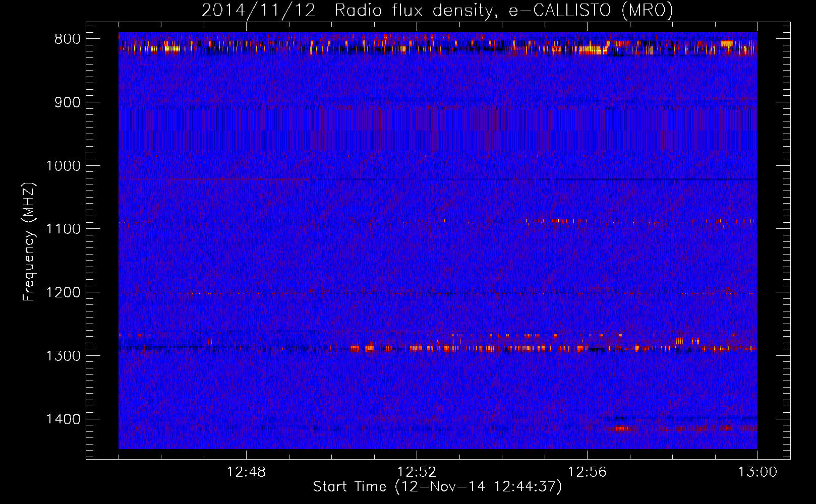The height and width of the screenshot is (504, 816).
Task: Click the 900 frequency tick label
Action: tap(68, 102)
